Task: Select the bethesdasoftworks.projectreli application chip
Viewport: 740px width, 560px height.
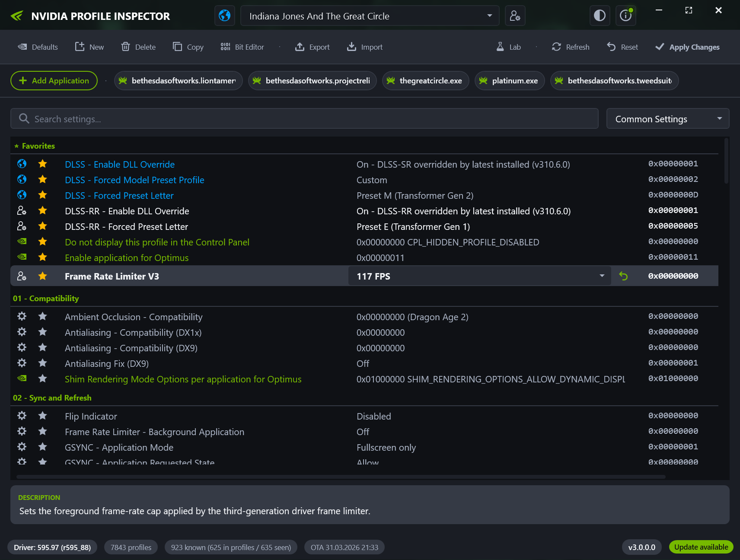Action: [313, 81]
